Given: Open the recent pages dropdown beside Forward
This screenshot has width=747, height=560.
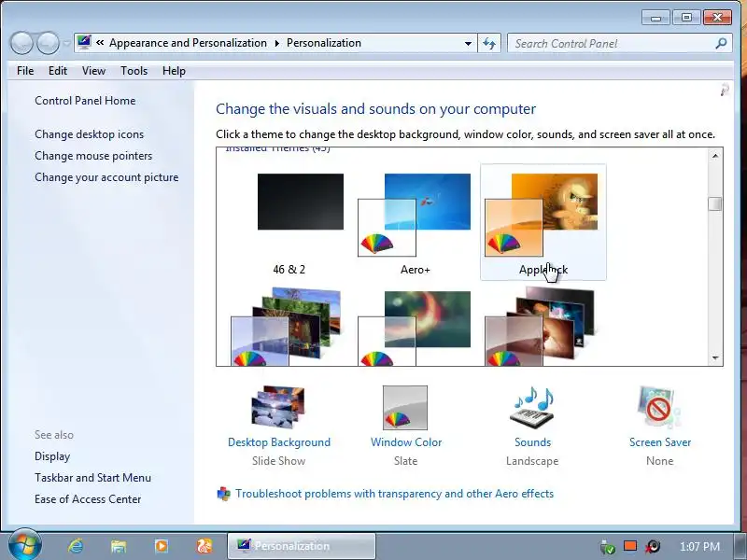Looking at the screenshot, I should (66, 44).
